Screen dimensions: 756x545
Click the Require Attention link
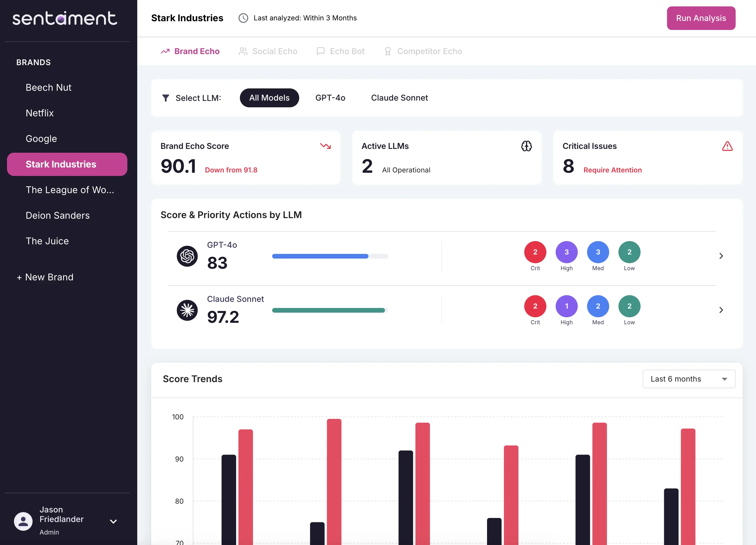tap(612, 170)
